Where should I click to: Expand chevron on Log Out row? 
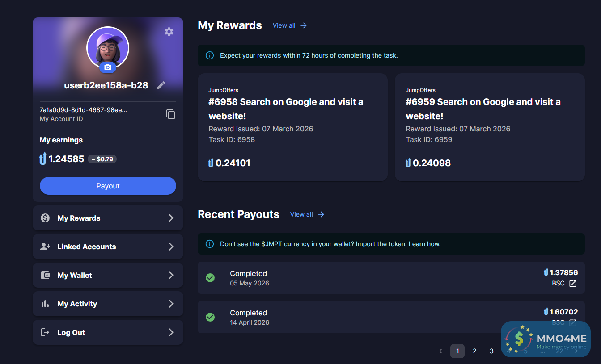[171, 332]
